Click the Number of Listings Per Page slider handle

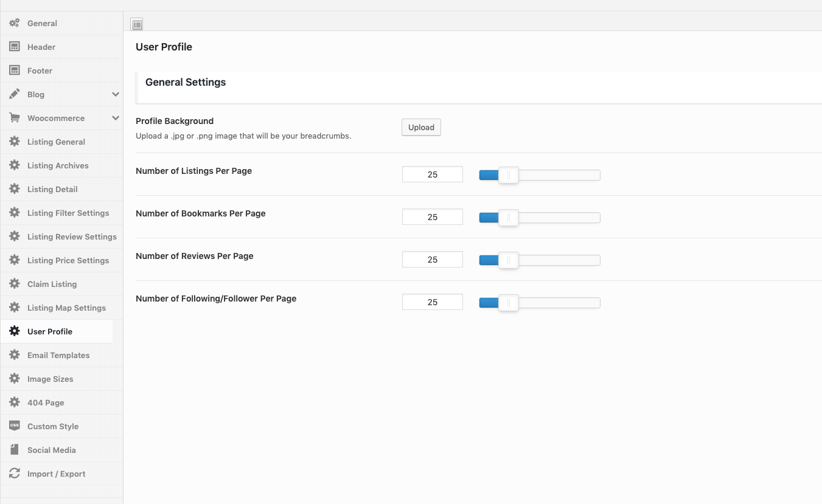coord(509,175)
